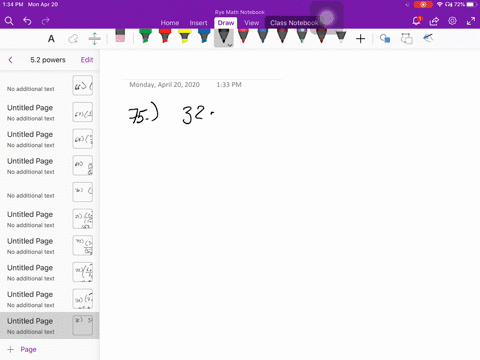Image resolution: width=480 pixels, height=360 pixels.
Task: Open the share notebook icon
Action: pos(434,21)
